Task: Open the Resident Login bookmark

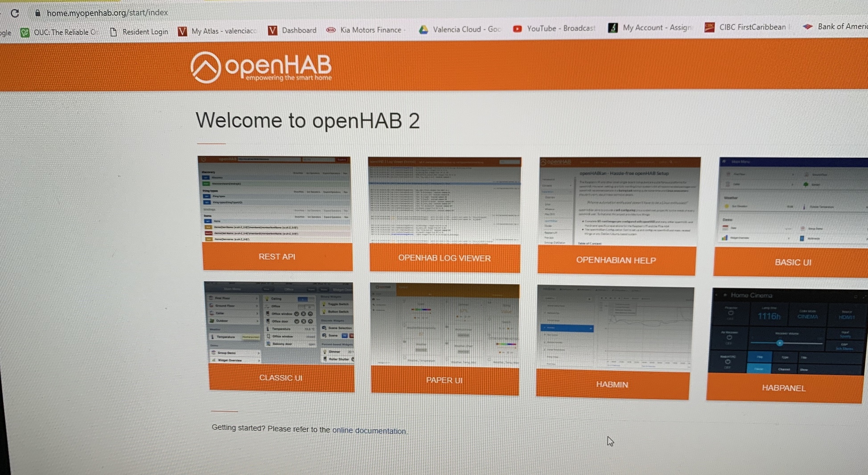Action: 144,32
